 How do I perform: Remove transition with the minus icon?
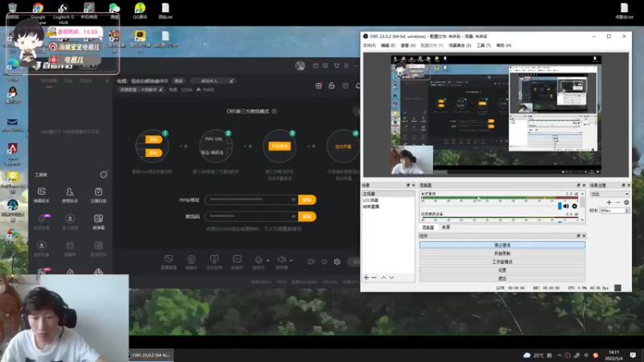pyautogui.click(x=617, y=203)
